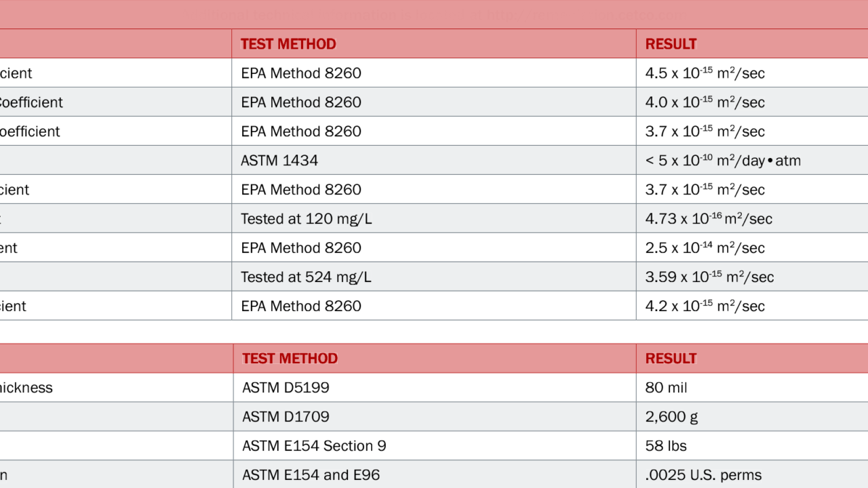This screenshot has height=488, width=868.
Task: Click the ASTM D1709 test method cell
Action: click(285, 417)
